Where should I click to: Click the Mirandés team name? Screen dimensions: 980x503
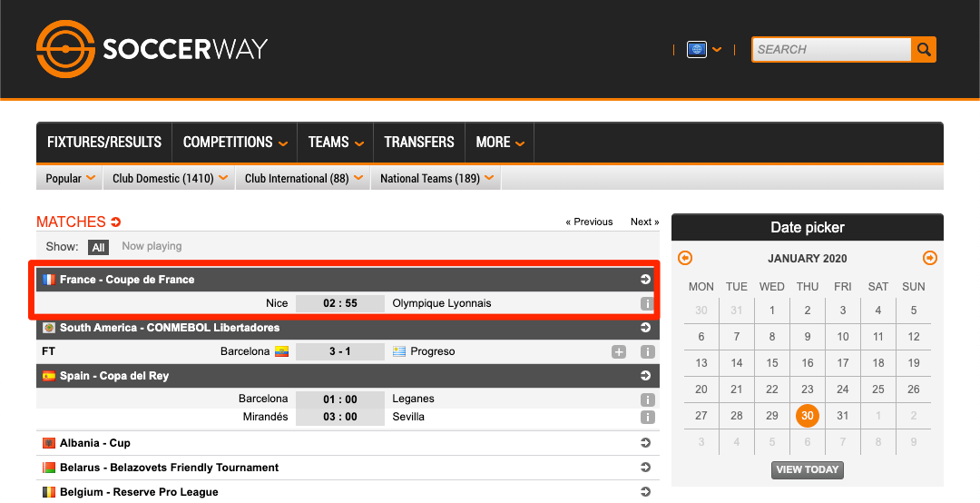coord(266,417)
